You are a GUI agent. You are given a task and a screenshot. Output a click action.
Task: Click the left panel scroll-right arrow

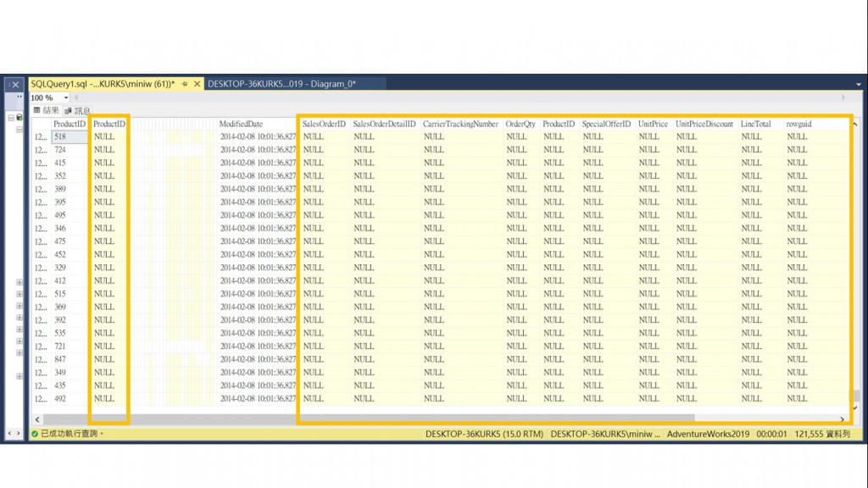point(19,433)
